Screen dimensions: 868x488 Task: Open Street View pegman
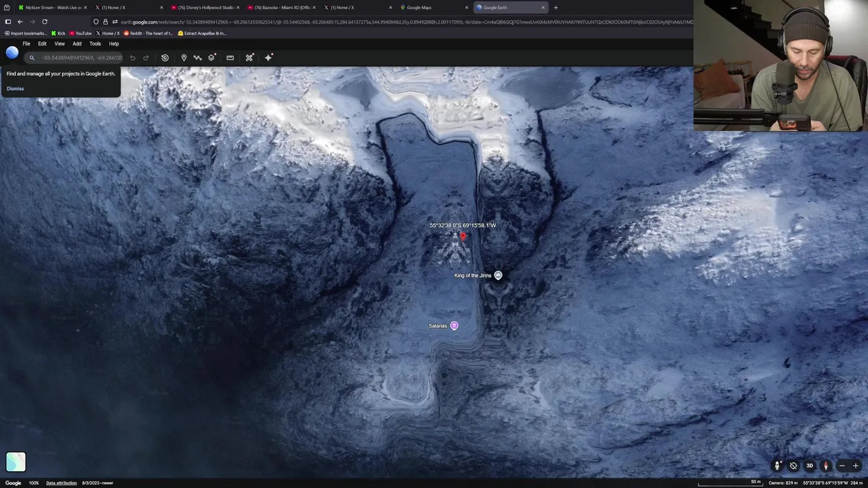point(777,466)
